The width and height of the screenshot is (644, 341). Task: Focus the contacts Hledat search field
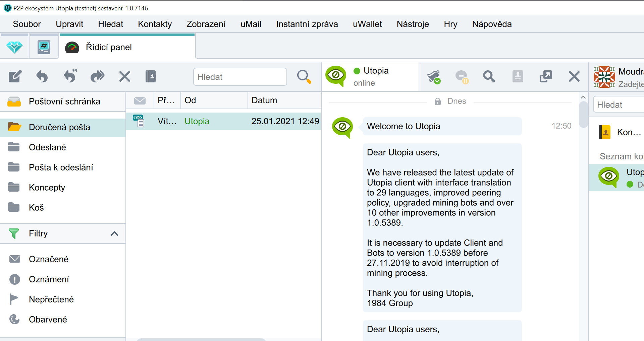point(619,105)
